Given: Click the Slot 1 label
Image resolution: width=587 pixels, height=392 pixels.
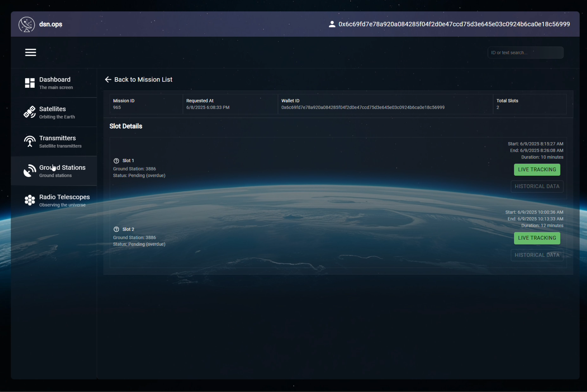Looking at the screenshot, I should tap(128, 161).
